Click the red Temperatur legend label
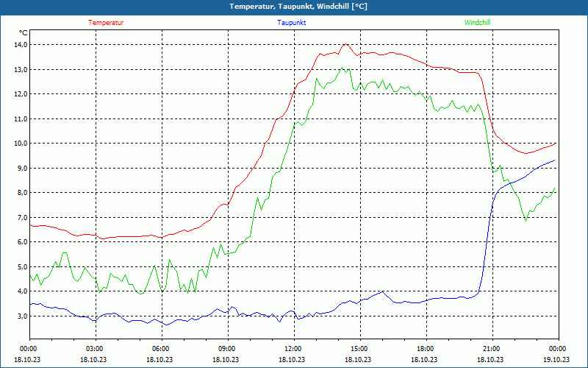The width and height of the screenshot is (588, 368). click(x=106, y=23)
